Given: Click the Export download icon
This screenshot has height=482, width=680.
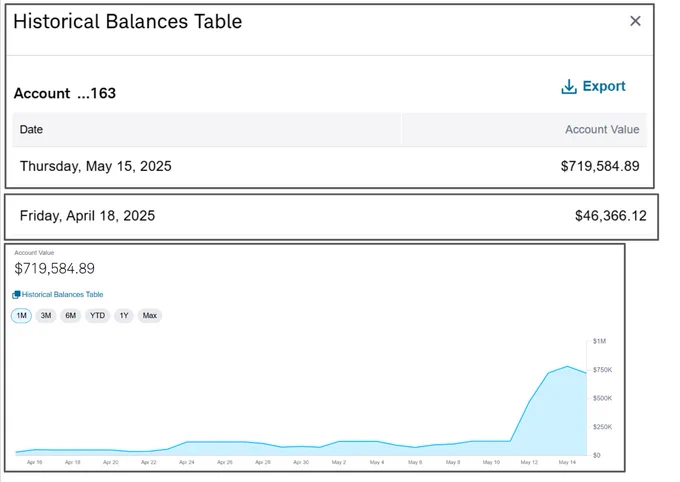Looking at the screenshot, I should (569, 86).
